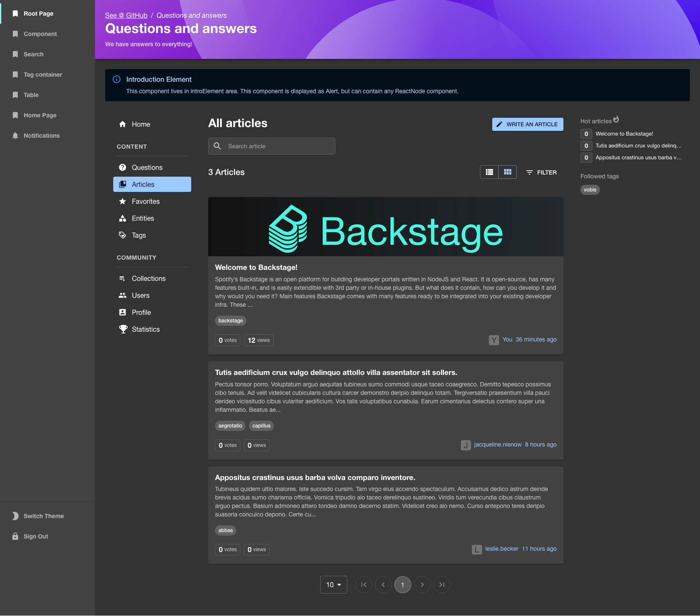This screenshot has width=700, height=616.
Task: Open hot article Welcome to Backstage!
Action: click(x=624, y=134)
